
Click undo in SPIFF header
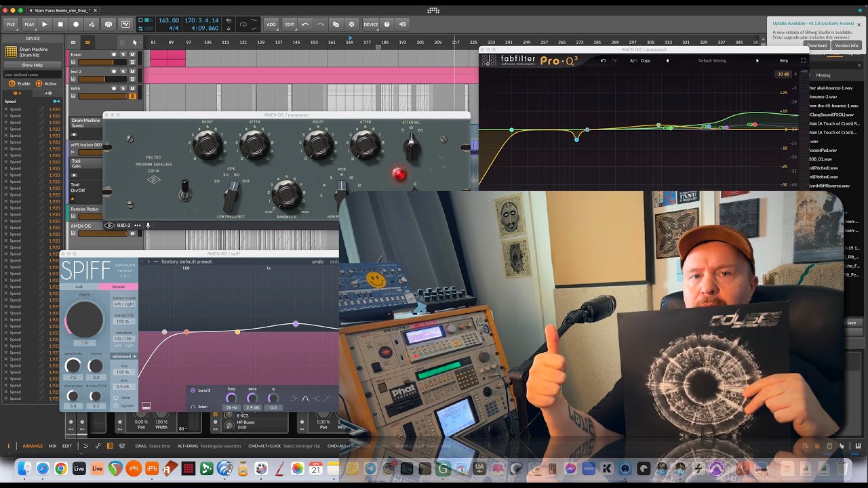317,262
